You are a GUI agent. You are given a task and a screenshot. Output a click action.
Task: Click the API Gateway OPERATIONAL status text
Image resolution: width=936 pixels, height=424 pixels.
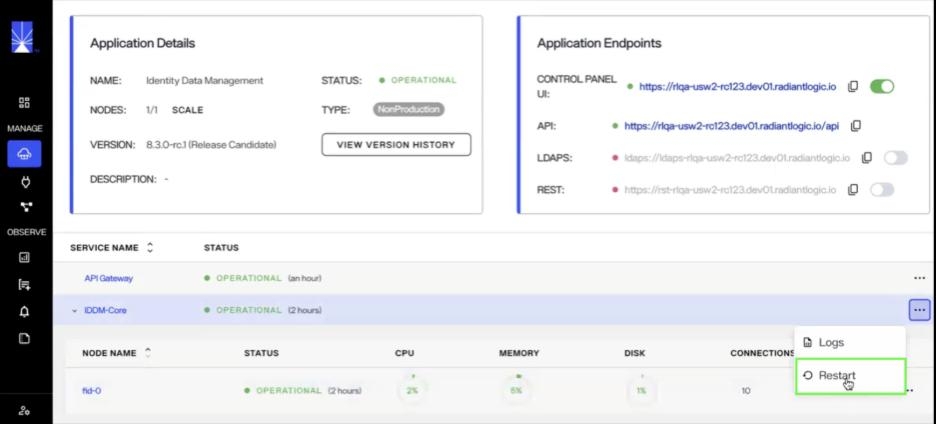[248, 278]
